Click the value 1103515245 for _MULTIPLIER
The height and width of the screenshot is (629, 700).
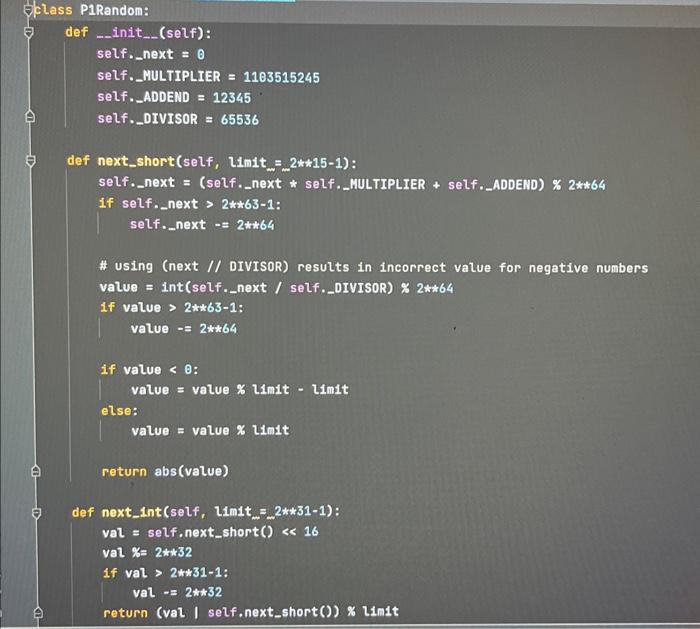pos(281,77)
